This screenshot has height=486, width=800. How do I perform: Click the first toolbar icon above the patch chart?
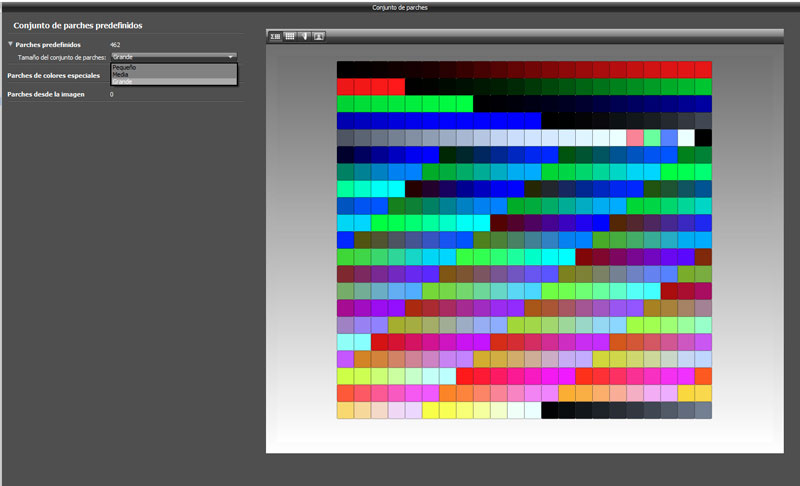pos(275,35)
